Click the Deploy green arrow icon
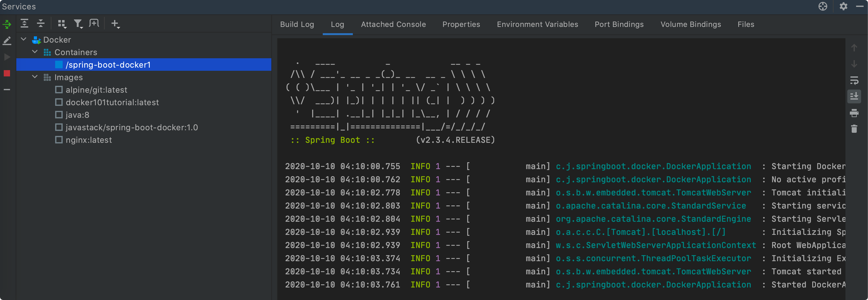This screenshot has height=300, width=868. (7, 24)
